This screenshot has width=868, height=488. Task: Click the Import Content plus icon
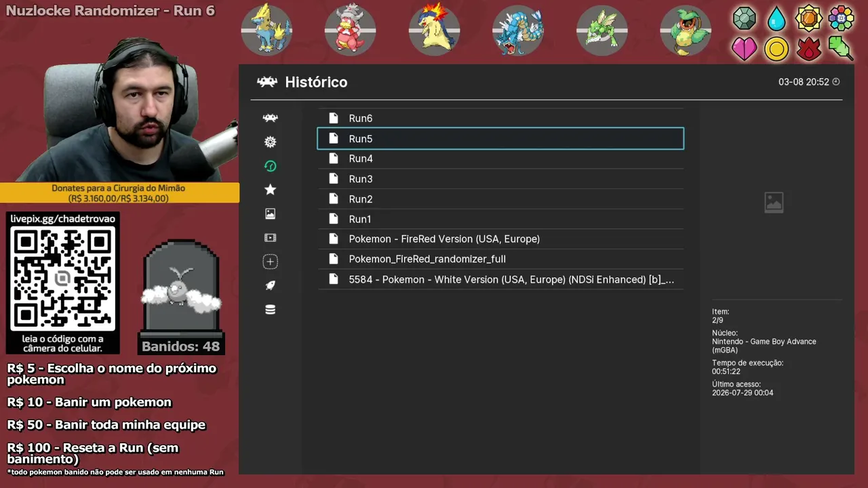270,262
